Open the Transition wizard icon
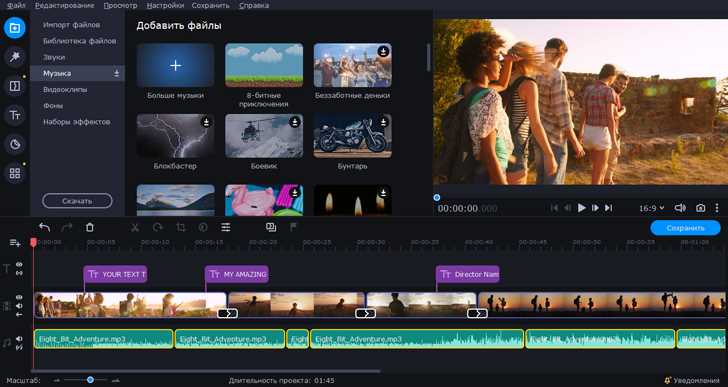The width and height of the screenshot is (728, 387). [271, 227]
